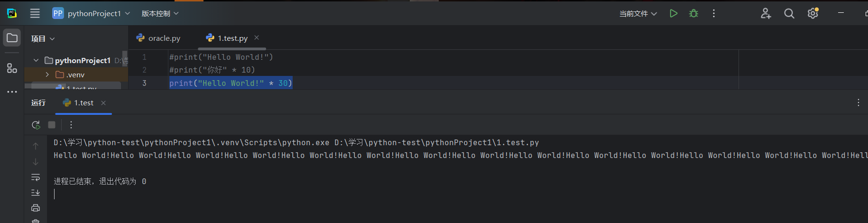This screenshot has width=868, height=223.
Task: Open the main hamburger menu
Action: (x=35, y=13)
